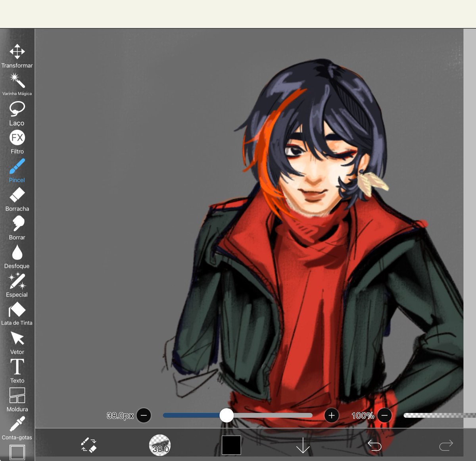Choose the Lata de Tinta bucket
This screenshot has height=461, width=476.
17,313
